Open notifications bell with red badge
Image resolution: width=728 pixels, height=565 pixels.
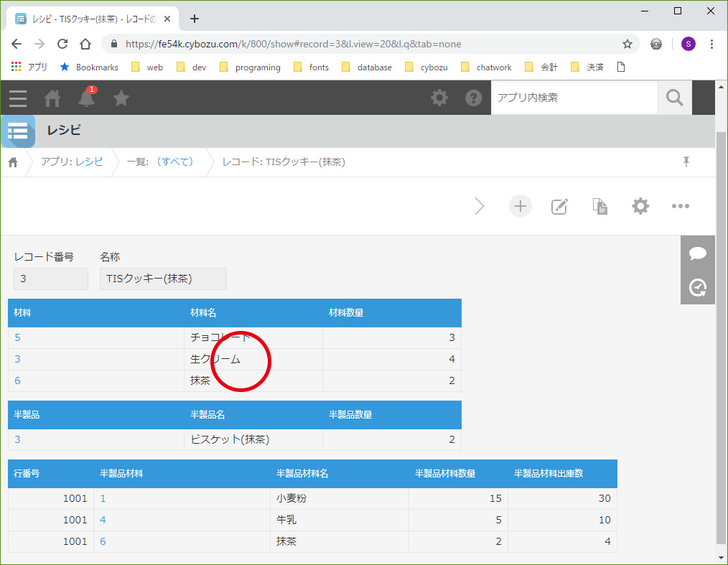tap(87, 98)
